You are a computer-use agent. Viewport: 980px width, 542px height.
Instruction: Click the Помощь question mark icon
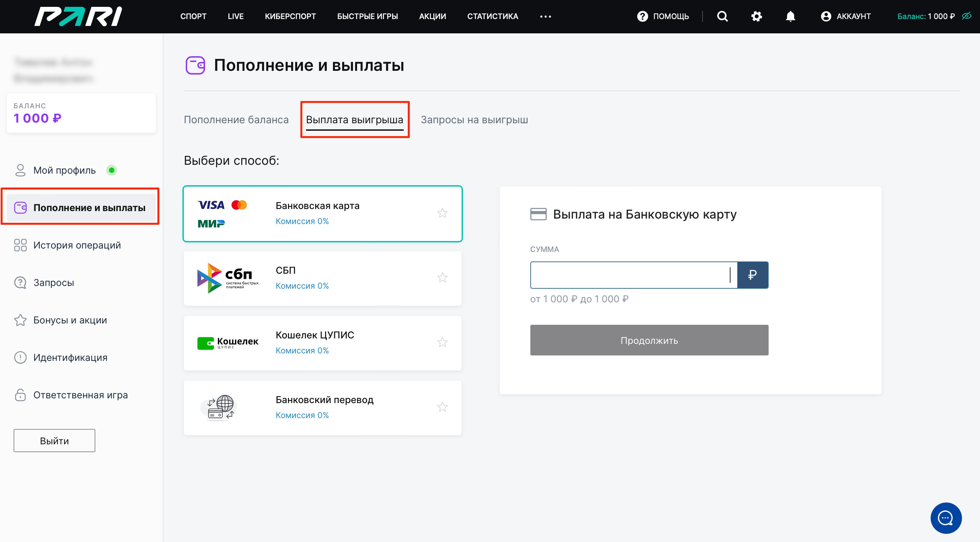(642, 16)
